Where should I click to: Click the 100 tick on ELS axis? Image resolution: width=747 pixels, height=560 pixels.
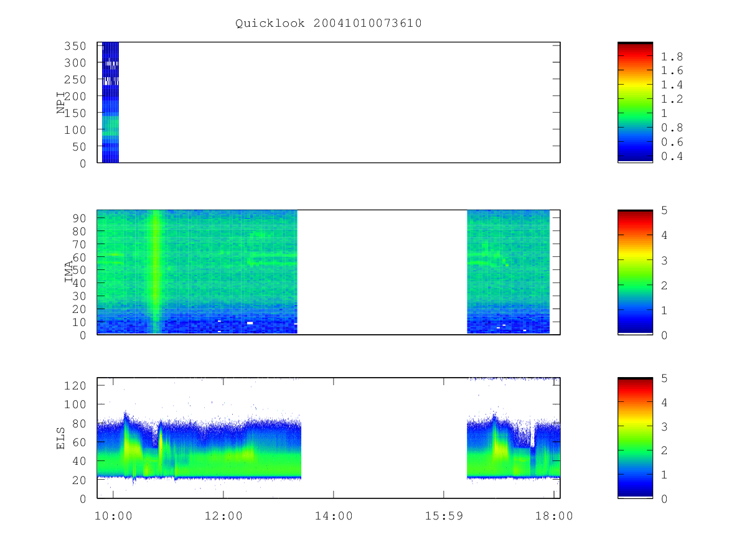tap(77, 404)
